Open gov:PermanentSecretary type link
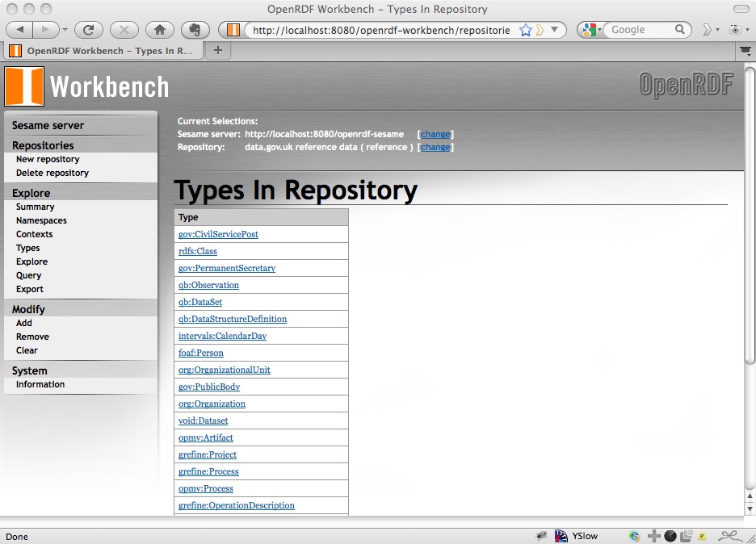This screenshot has height=544, width=756. pyautogui.click(x=227, y=268)
